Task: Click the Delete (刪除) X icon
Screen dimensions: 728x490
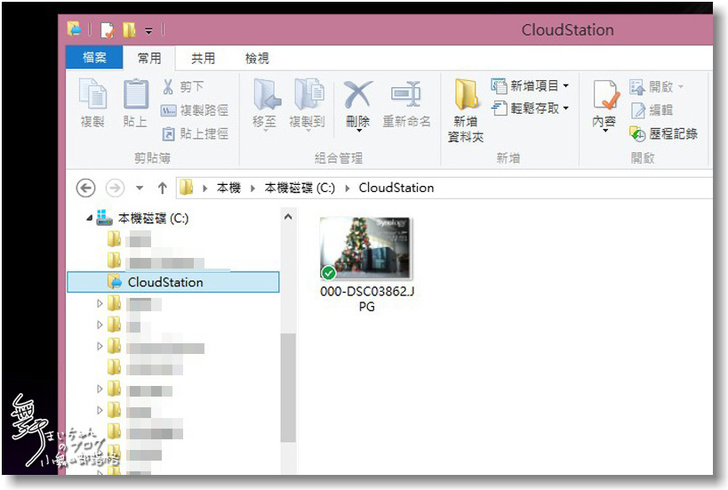Action: click(358, 95)
